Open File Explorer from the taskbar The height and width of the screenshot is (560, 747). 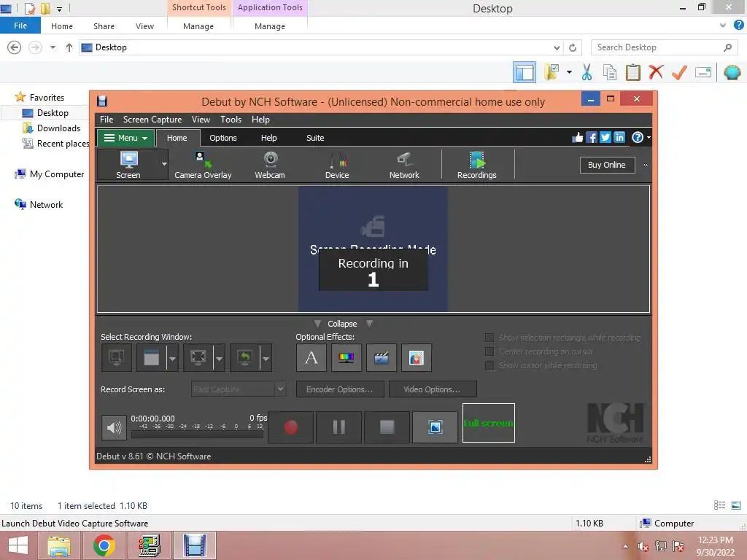(58, 545)
